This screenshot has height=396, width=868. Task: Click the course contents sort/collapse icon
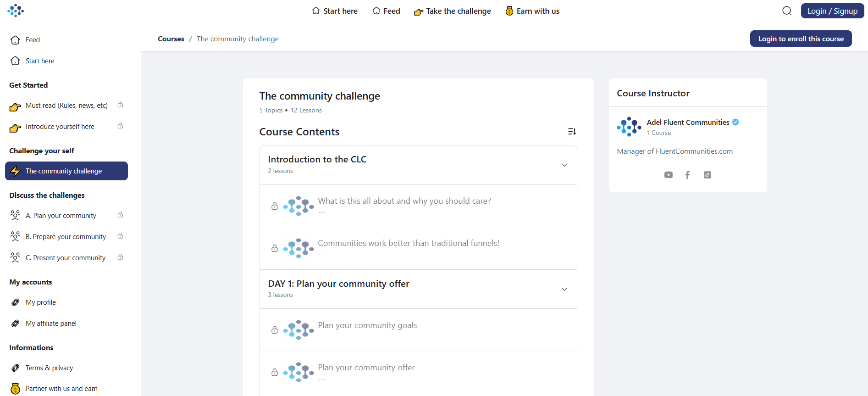point(572,132)
